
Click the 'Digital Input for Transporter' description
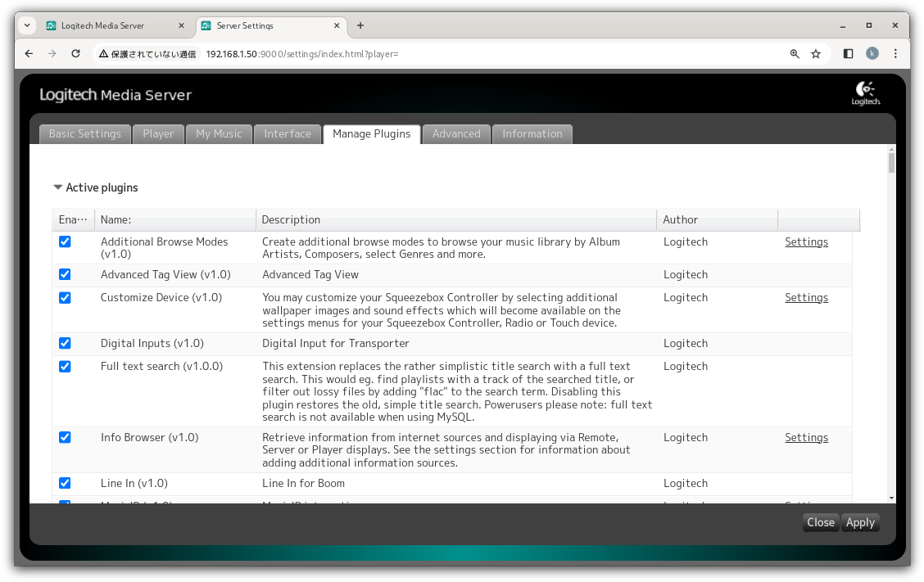[x=335, y=344]
